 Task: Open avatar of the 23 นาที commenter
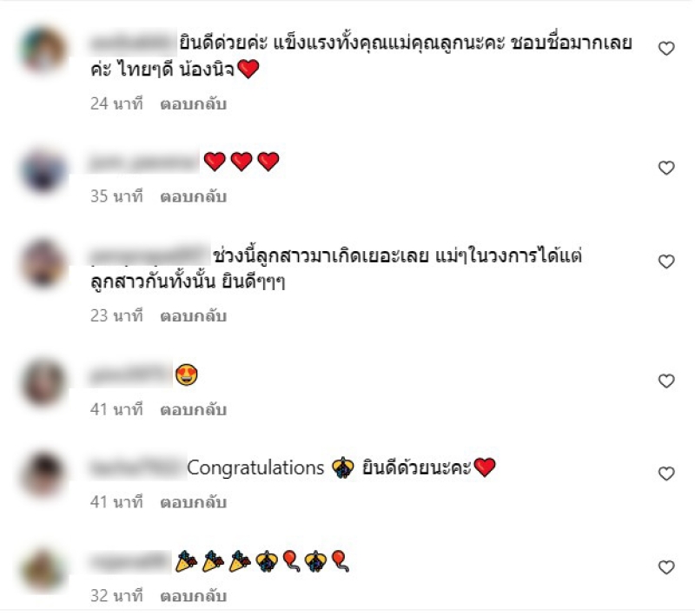coord(43,263)
